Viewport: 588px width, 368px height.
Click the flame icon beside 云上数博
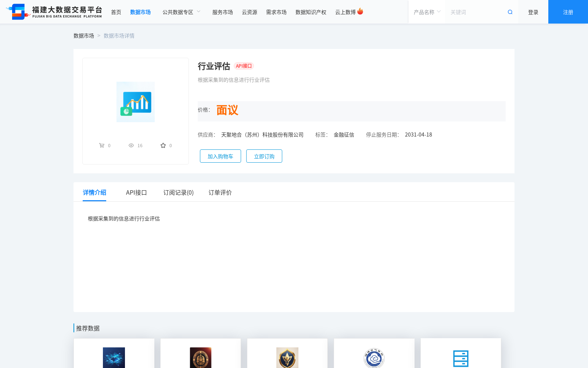click(360, 11)
